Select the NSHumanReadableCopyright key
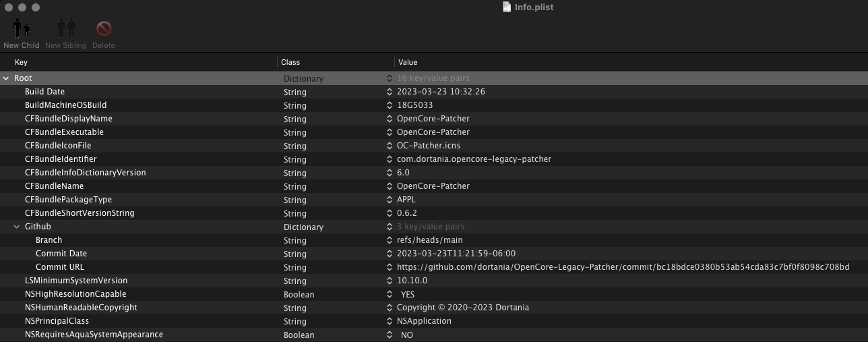868x342 pixels. point(81,308)
